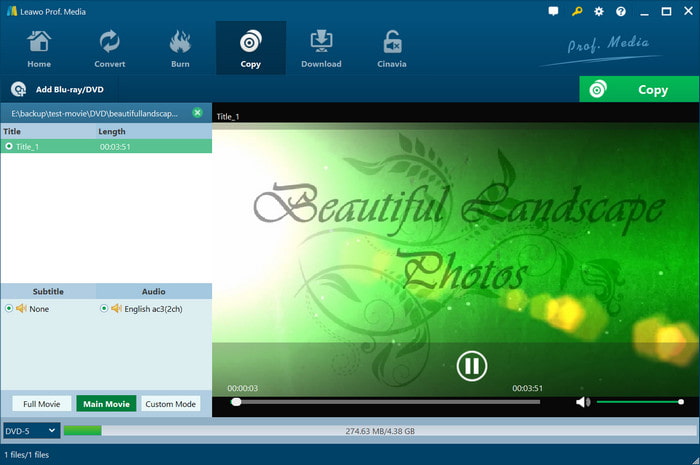Open the Cinavia removal module
The image size is (700, 465).
tap(392, 48)
